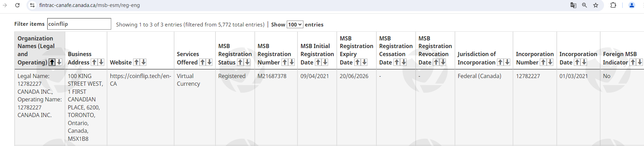Go forward with the browser arrow
The height and width of the screenshot is (146, 644).
pyautogui.click(x=5, y=5)
